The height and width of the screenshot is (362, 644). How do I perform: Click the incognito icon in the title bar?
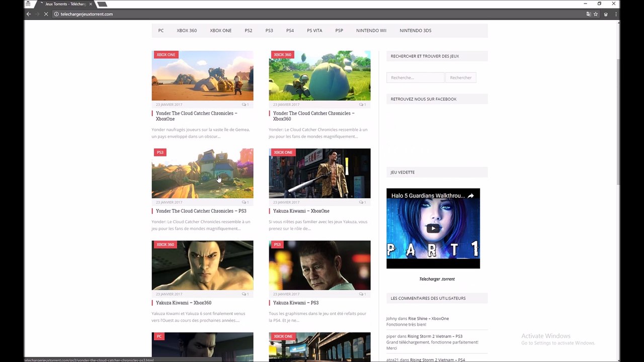(x=29, y=4)
